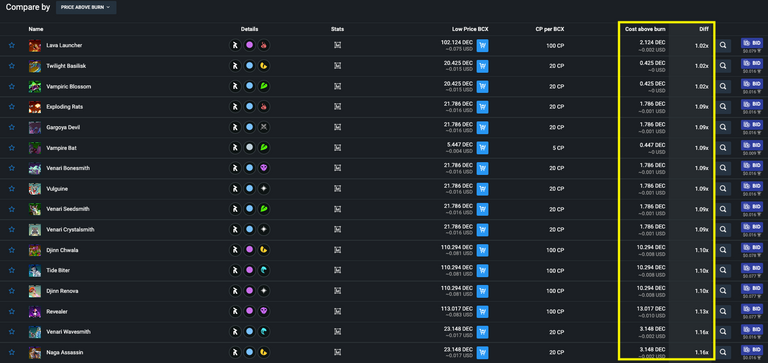The image size is (768, 363).
Task: Toggle the Vampire Bat favorite star
Action: click(12, 148)
